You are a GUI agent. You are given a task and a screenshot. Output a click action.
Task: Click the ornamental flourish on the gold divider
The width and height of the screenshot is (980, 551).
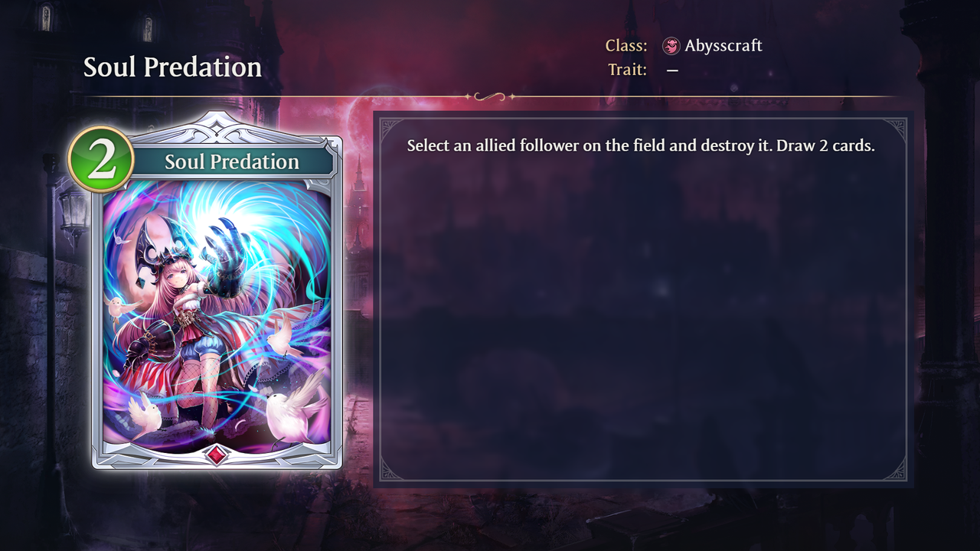pyautogui.click(x=490, y=96)
